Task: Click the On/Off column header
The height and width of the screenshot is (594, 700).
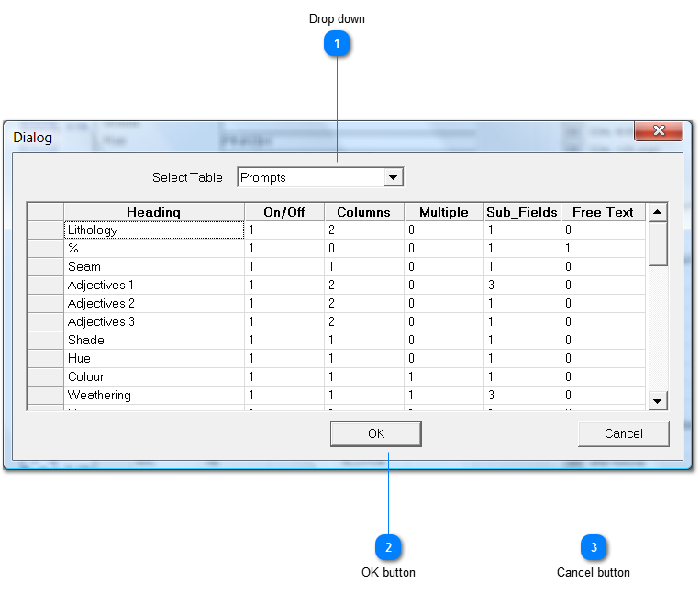Action: pyautogui.click(x=283, y=212)
